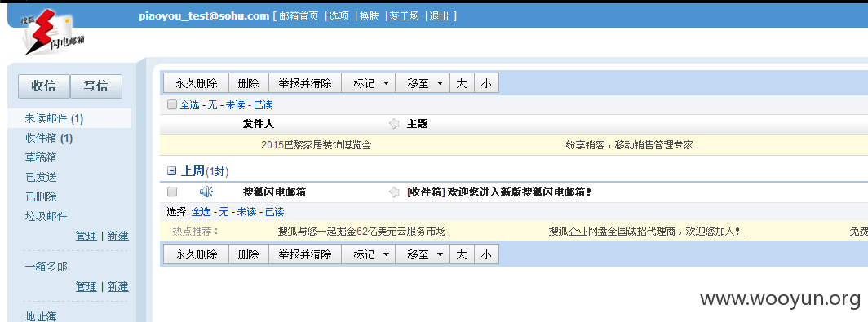Collapse the 上周 mail group
The width and height of the screenshot is (868, 322).
tap(171, 171)
